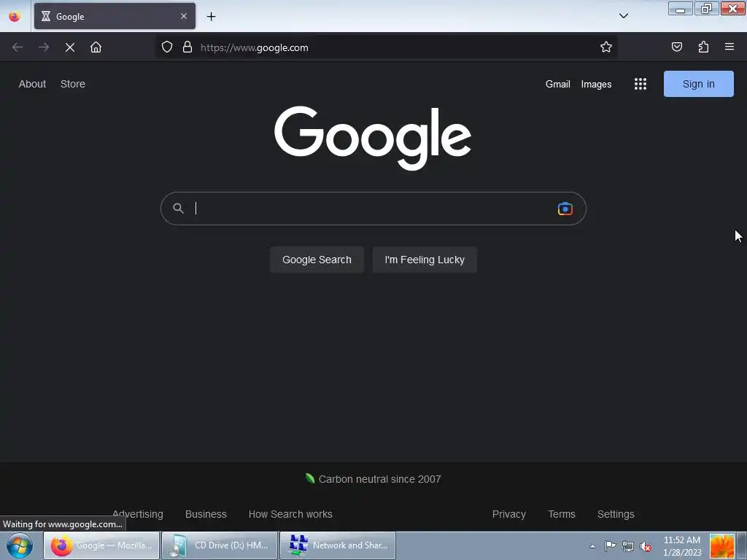Switch to Firefox taskbar button
This screenshot has width=747, height=560.
(x=101, y=545)
